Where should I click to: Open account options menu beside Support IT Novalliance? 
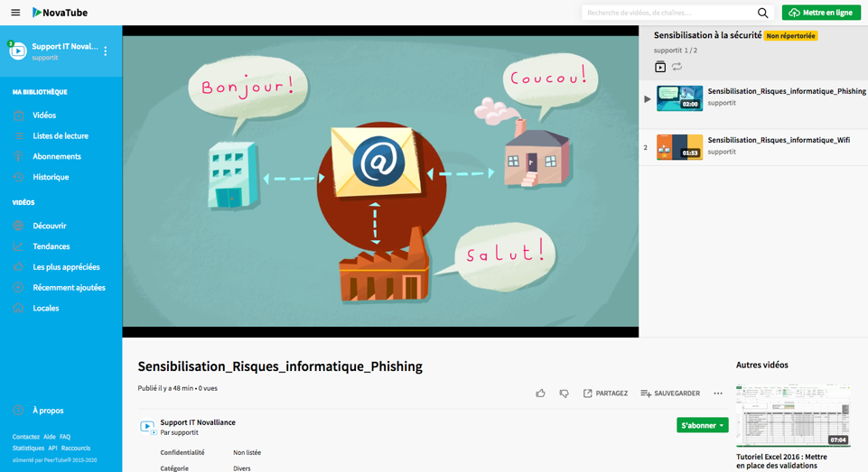[x=106, y=51]
